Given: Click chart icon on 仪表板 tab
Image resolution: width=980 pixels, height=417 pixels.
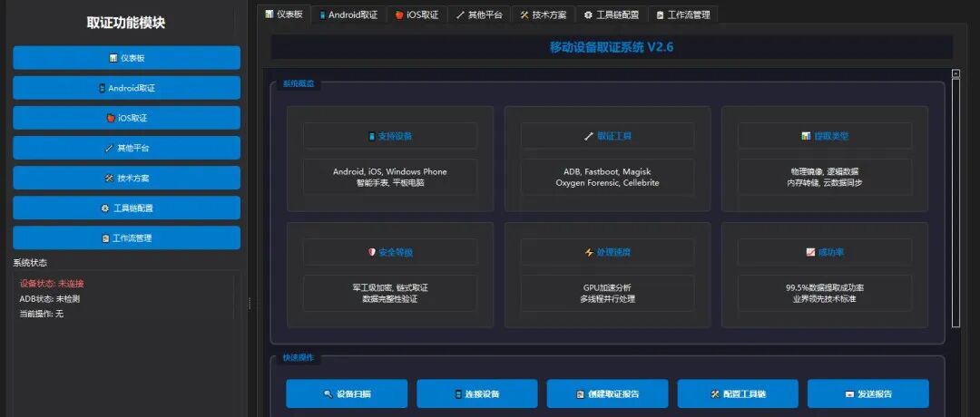Looking at the screenshot, I should coord(269,14).
